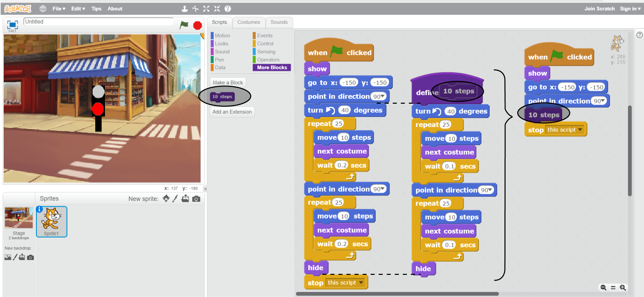
Task: Open Sprite1 info panel button
Action: [x=40, y=209]
